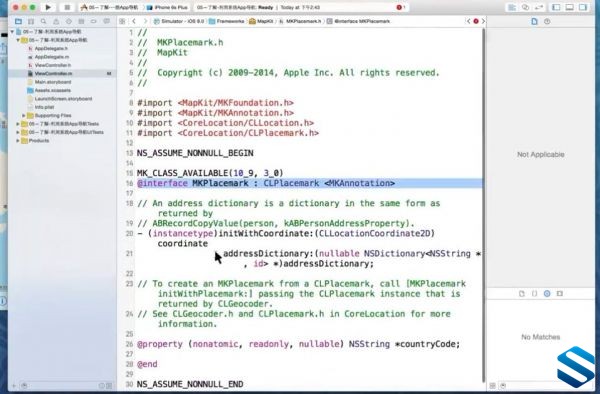Viewport: 600px width, 394px height.
Task: Select the Standard editor button
Action: [x=512, y=7]
